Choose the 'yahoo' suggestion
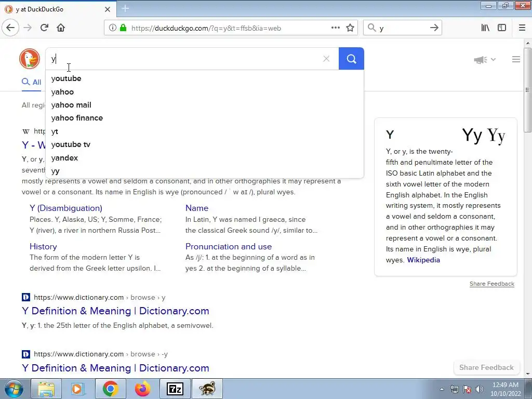This screenshot has height=399, width=532. click(205, 91)
